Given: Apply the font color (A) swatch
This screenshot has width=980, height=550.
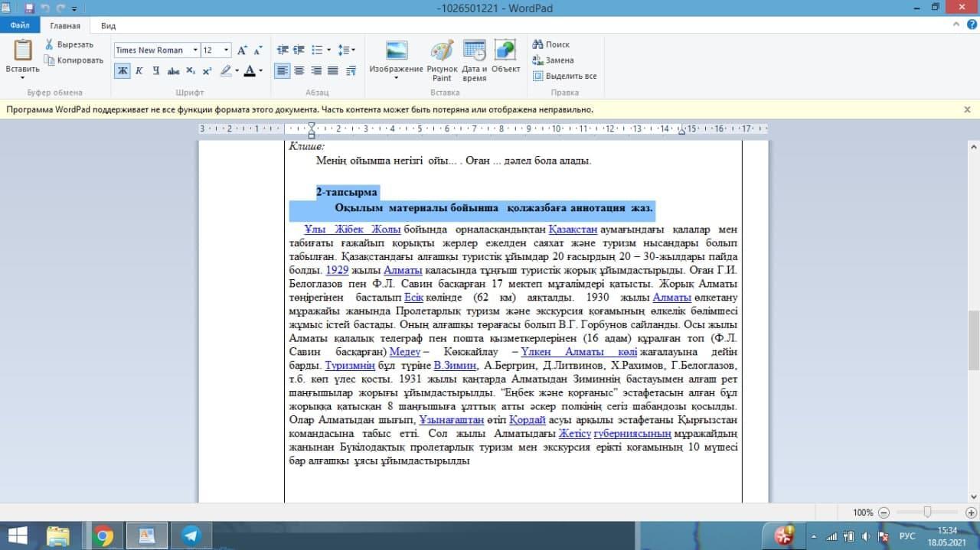Looking at the screenshot, I should [x=250, y=70].
